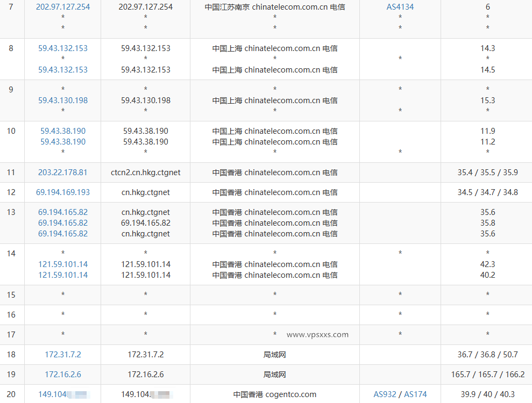Select the latency value 39.9 / 40 / 40.3
The width and height of the screenshot is (532, 403).
(487, 394)
